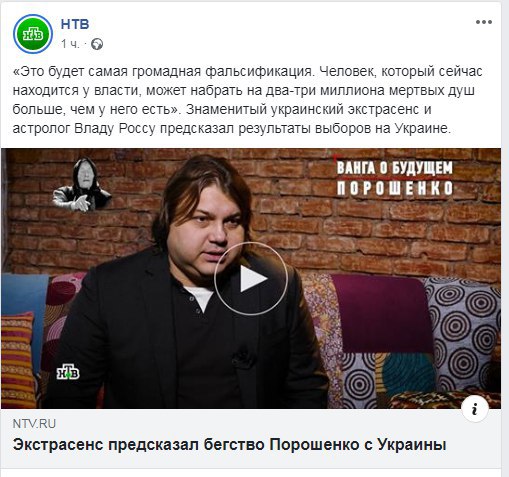Image resolution: width=509 pixels, height=477 pixels.
Task: Click the Vanga inset picture in the thumbnail
Action: pyautogui.click(x=81, y=184)
